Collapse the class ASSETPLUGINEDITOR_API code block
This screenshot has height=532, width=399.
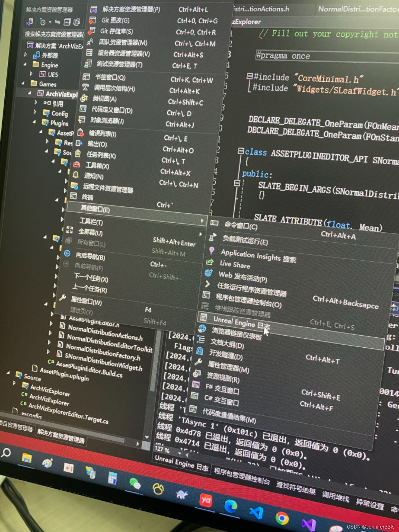coord(241,151)
